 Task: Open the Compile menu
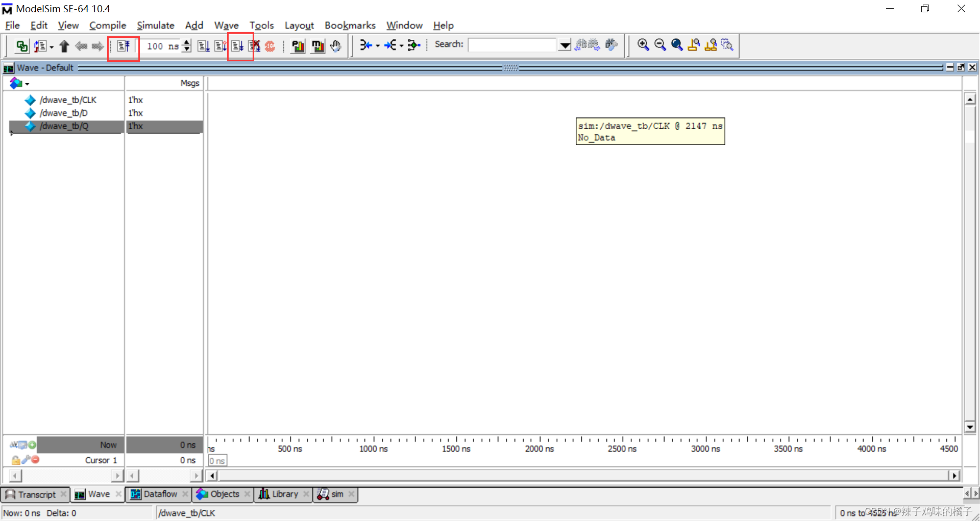click(x=107, y=25)
